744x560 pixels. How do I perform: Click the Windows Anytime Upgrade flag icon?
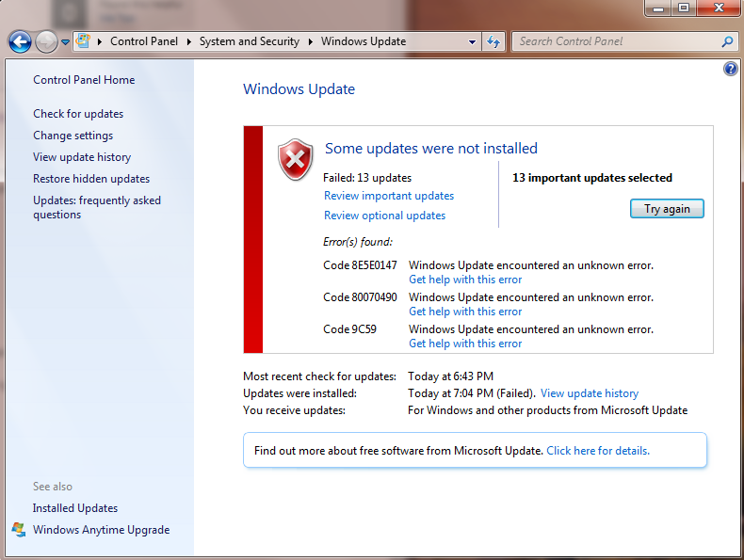tap(19, 530)
